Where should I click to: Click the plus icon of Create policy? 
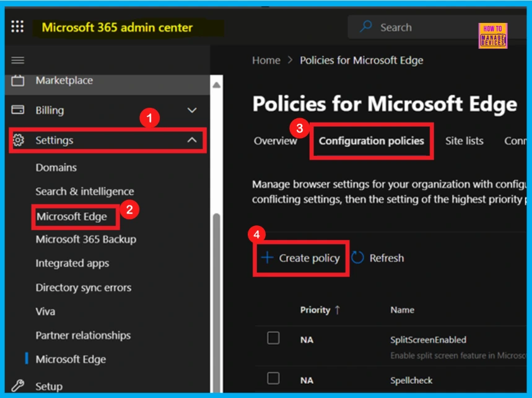268,257
